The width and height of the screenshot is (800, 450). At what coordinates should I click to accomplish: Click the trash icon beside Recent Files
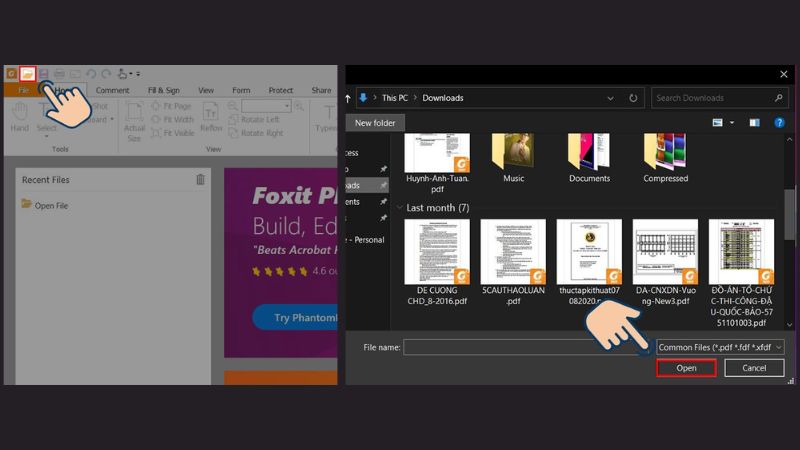200,180
